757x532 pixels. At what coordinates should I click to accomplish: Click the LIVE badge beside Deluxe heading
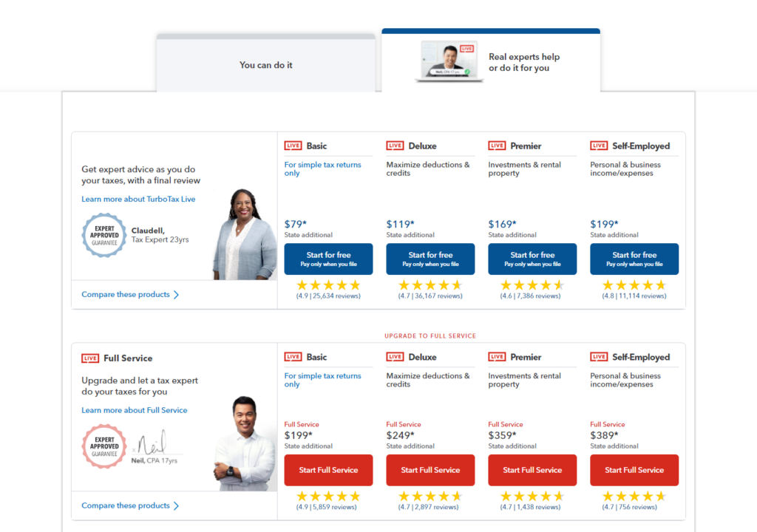396,146
